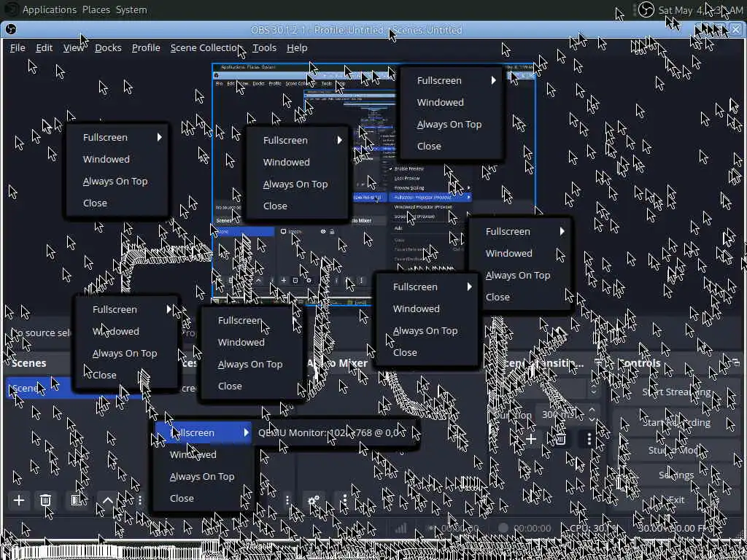The width and height of the screenshot is (747, 560).
Task: Add a transition with the plus icon
Action: pos(531,439)
